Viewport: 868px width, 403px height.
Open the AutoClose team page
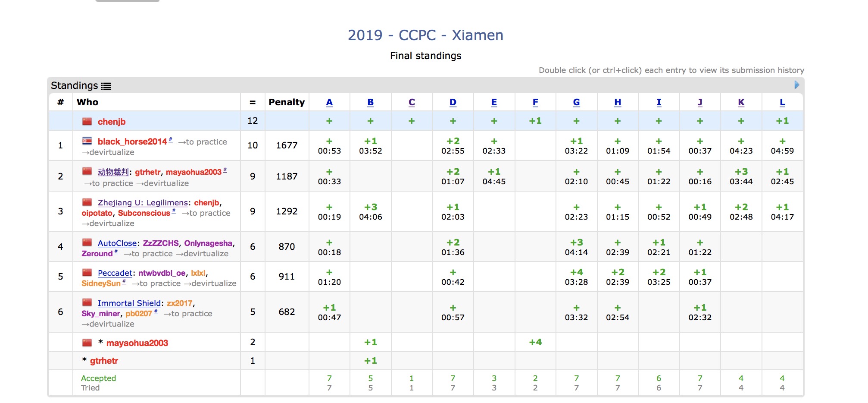tap(117, 243)
